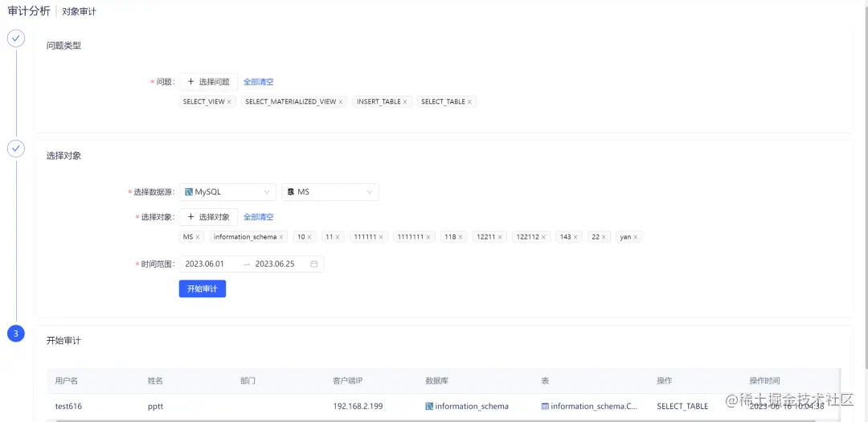Screen dimensions: 868x422
Task: Remove the SELECT_VIEW tag
Action: pos(229,102)
